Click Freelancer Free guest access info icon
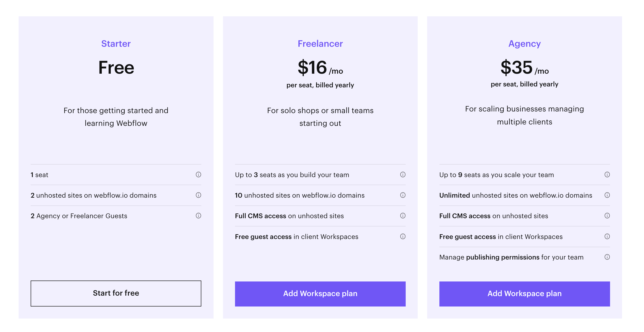The width and height of the screenshot is (644, 332). point(403,236)
